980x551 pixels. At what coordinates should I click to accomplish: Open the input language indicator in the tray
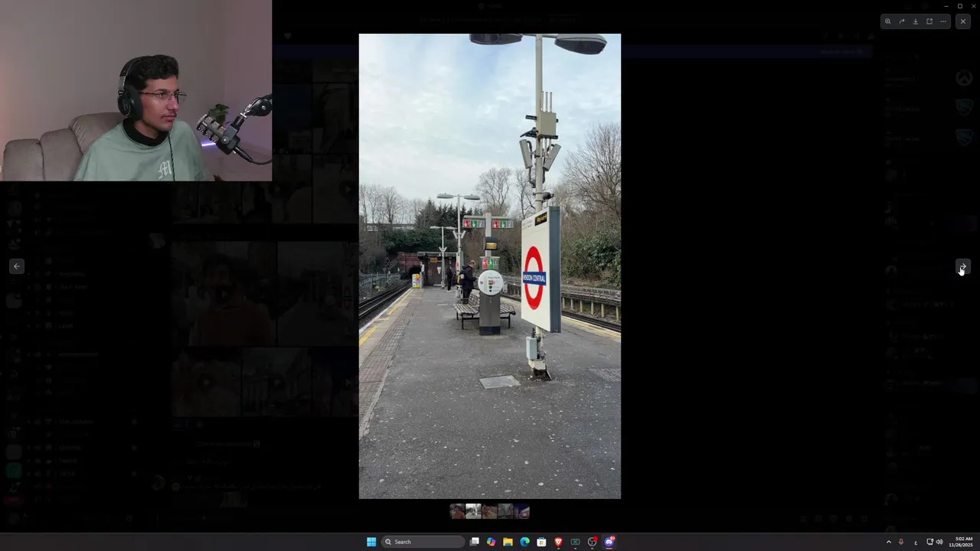(x=916, y=542)
